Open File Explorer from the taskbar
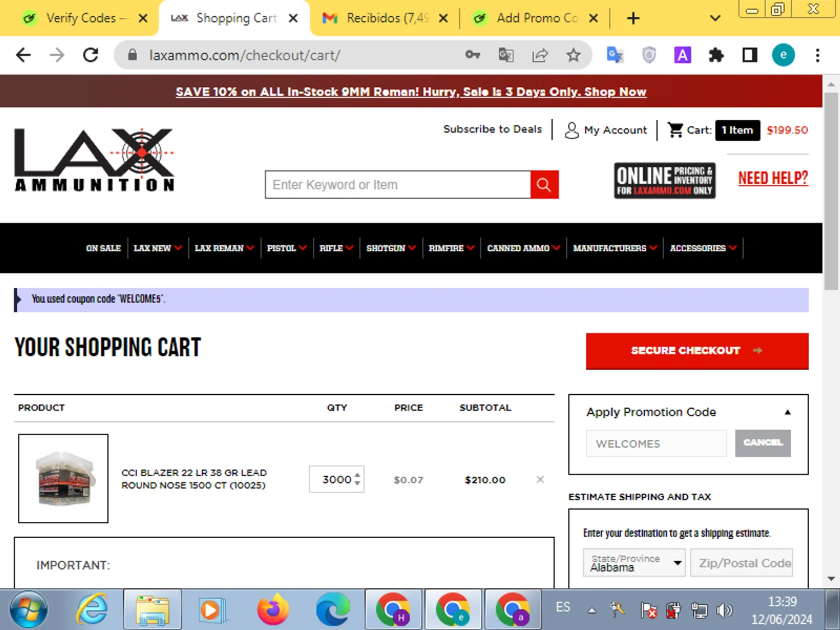 [x=152, y=610]
